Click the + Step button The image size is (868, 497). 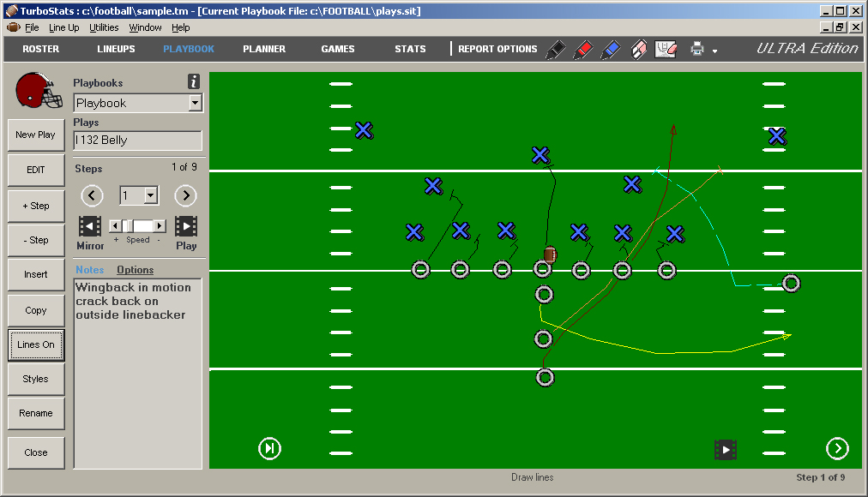pyautogui.click(x=36, y=207)
